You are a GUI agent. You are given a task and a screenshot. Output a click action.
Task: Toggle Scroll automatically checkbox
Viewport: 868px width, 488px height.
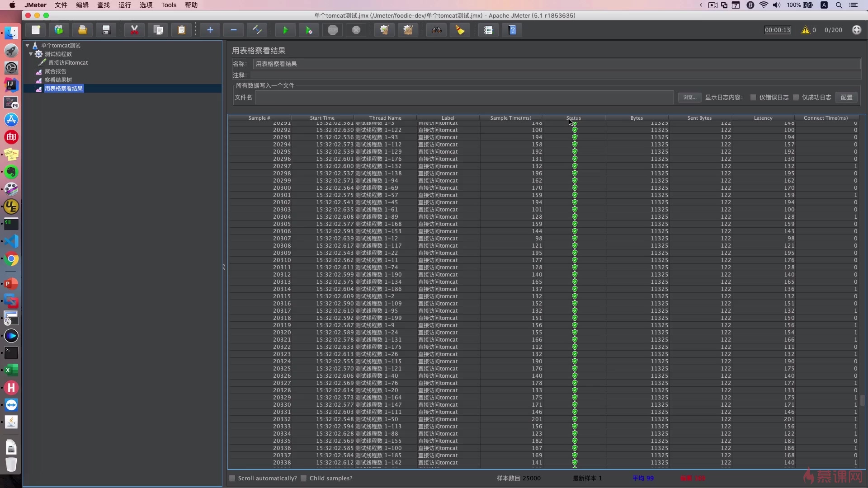[232, 478]
